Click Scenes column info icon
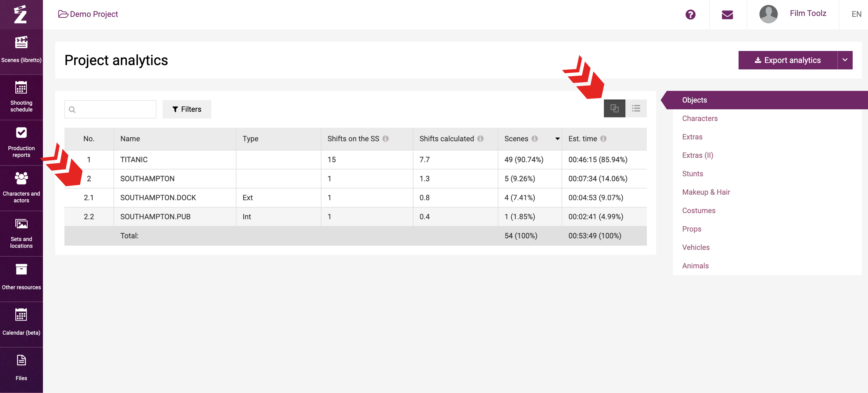 pyautogui.click(x=534, y=139)
